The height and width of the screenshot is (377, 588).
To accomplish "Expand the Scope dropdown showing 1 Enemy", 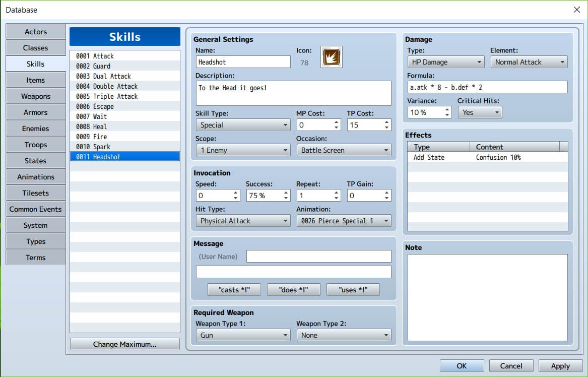I will tap(243, 150).
